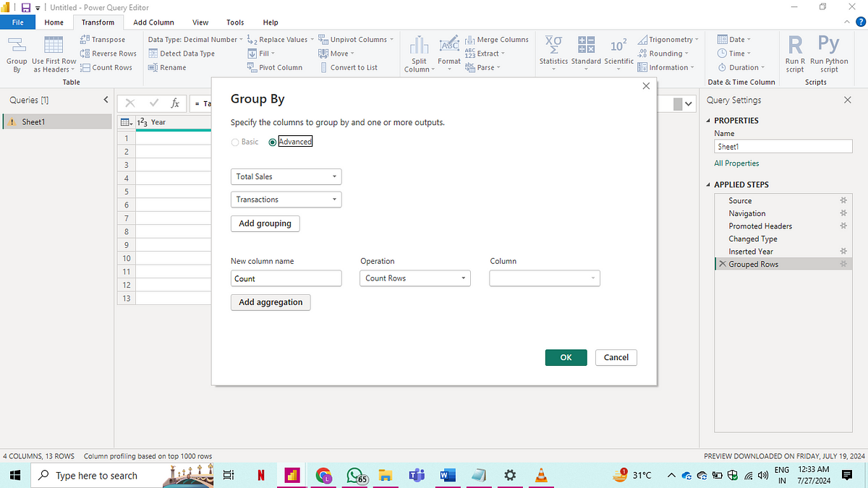The height and width of the screenshot is (488, 868).
Task: Open the Replace Values tool
Action: (x=280, y=40)
